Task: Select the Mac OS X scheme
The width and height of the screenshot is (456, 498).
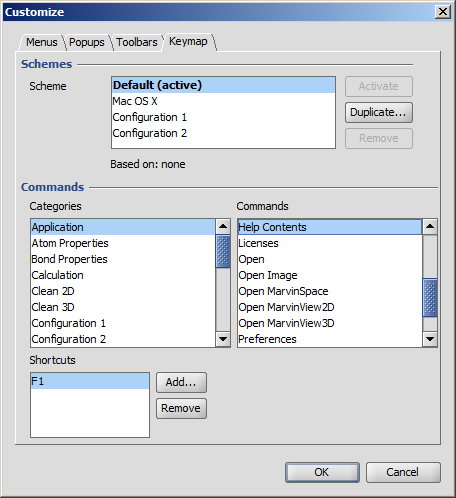Action: click(223, 101)
